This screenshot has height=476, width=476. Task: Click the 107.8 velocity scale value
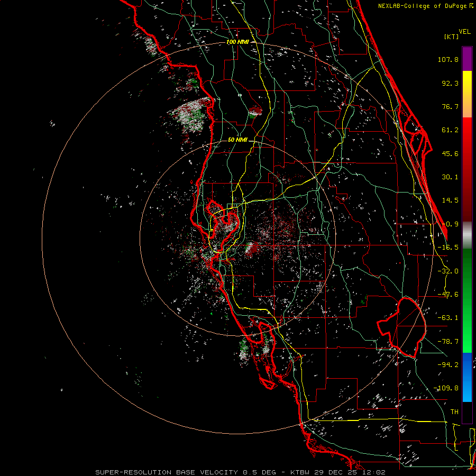(x=448, y=59)
